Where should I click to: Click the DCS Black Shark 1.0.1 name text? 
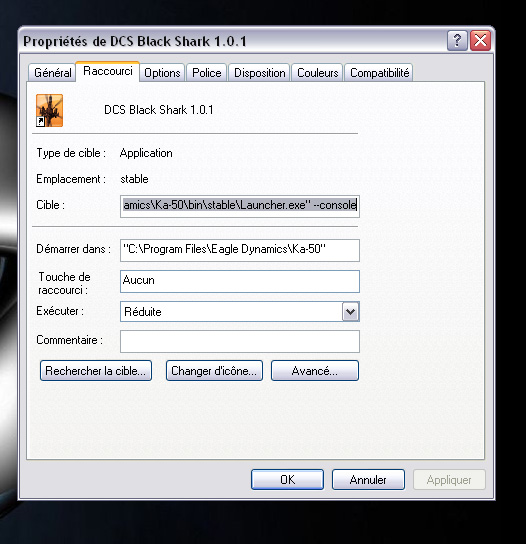[159, 110]
